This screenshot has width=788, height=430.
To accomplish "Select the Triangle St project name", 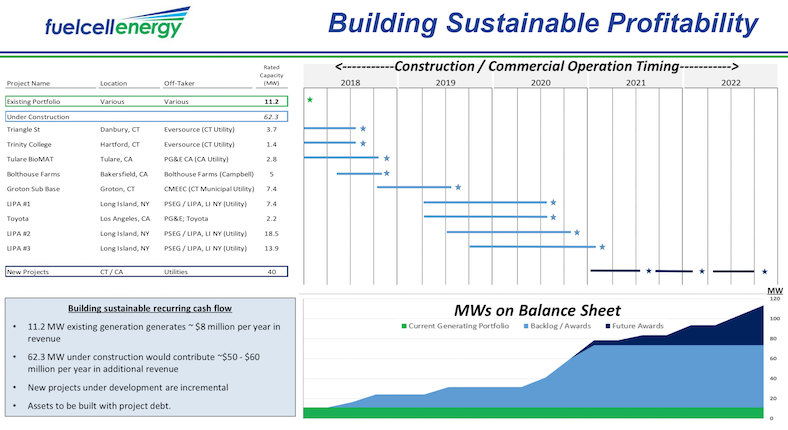I will point(23,130).
